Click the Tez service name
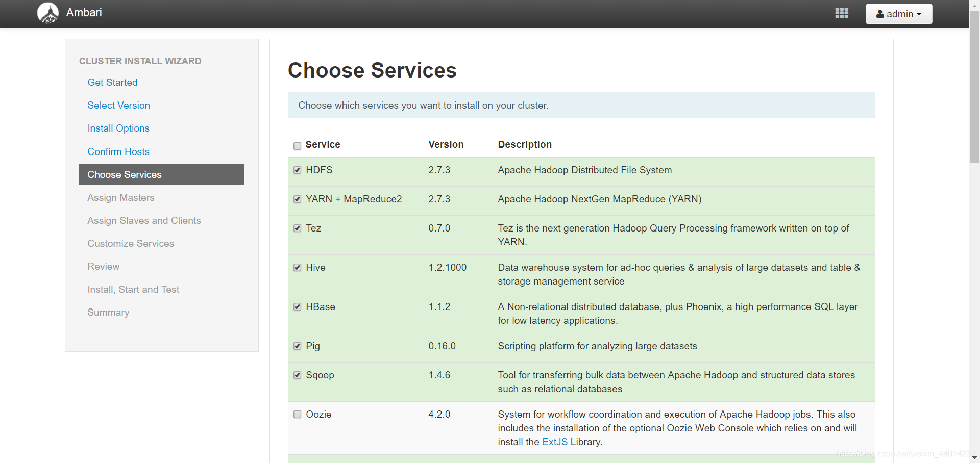The width and height of the screenshot is (980, 463). [x=313, y=228]
